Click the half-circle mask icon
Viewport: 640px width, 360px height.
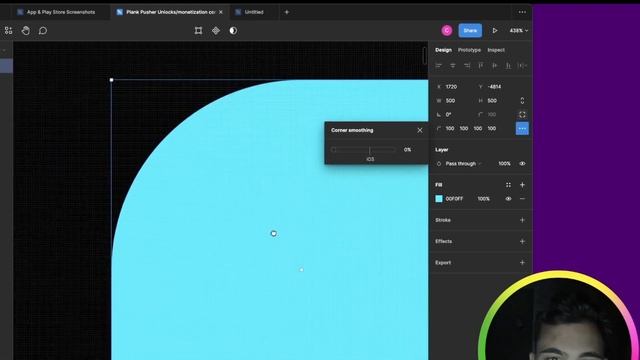click(233, 31)
